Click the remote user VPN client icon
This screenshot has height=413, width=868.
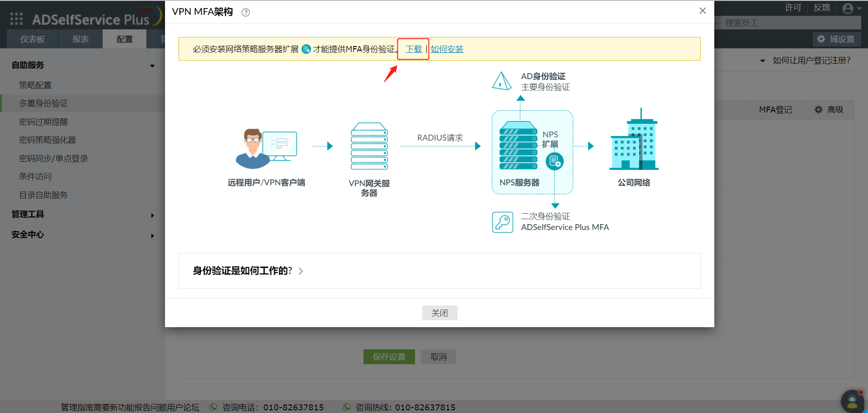click(x=266, y=148)
